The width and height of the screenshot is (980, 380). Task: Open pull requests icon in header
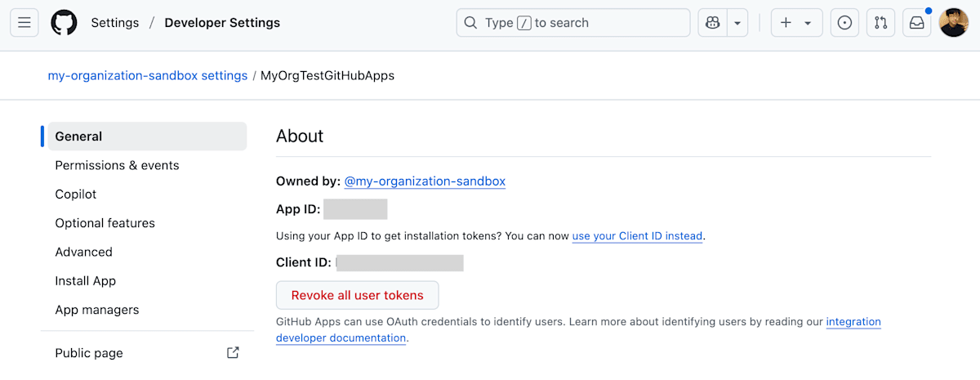(880, 23)
